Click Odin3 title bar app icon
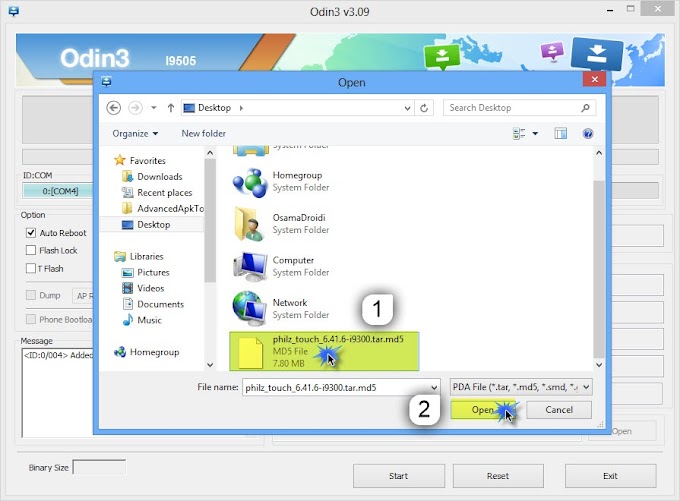This screenshot has height=501, width=680. tap(13, 11)
